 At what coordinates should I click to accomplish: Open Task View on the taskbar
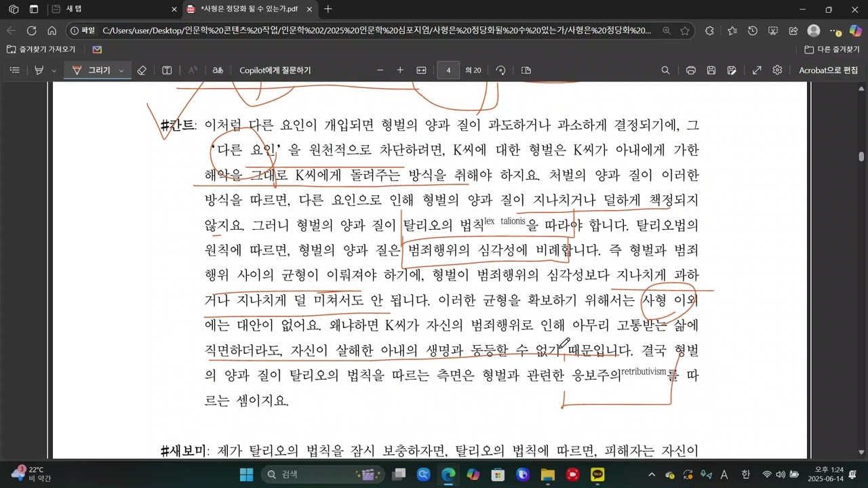[399, 474]
